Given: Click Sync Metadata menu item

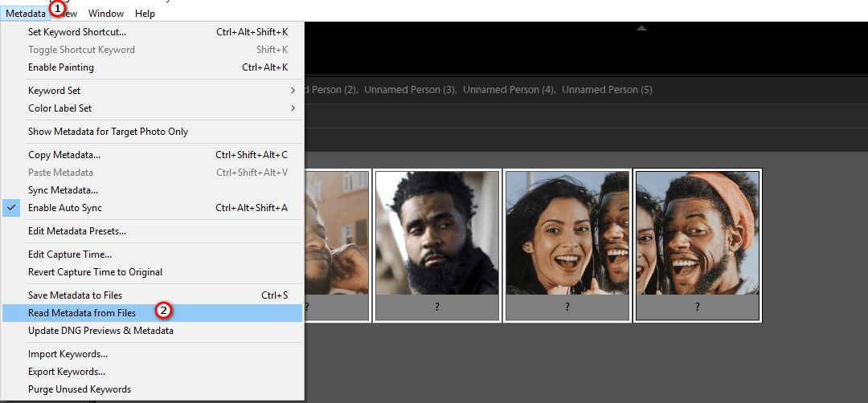Looking at the screenshot, I should [63, 190].
